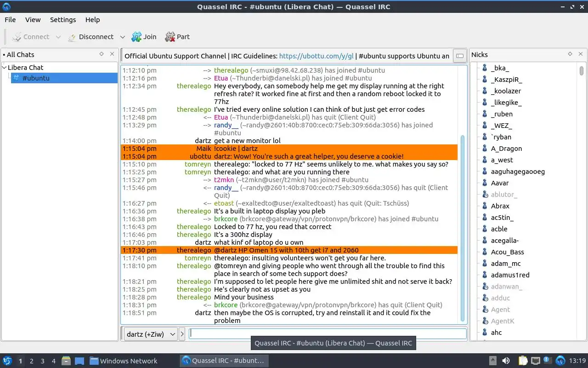This screenshot has width=588, height=368.
Task: Collapse the Libera Chat network tree
Action: 4,67
